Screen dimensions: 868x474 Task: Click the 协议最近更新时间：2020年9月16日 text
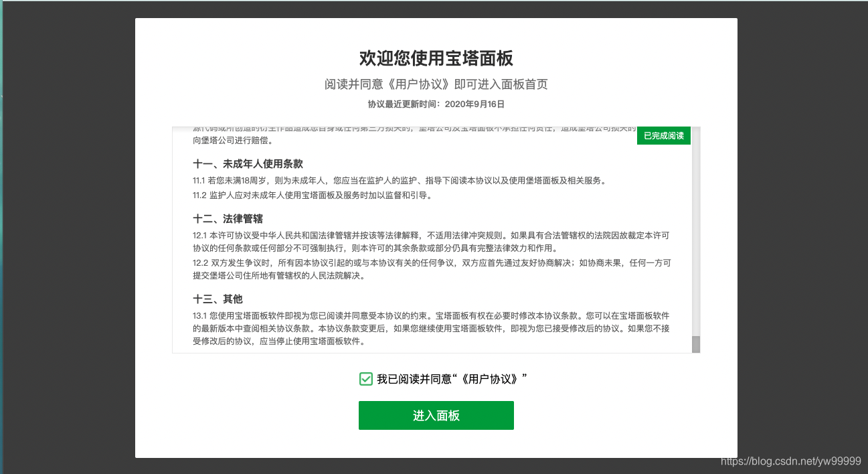tap(436, 104)
